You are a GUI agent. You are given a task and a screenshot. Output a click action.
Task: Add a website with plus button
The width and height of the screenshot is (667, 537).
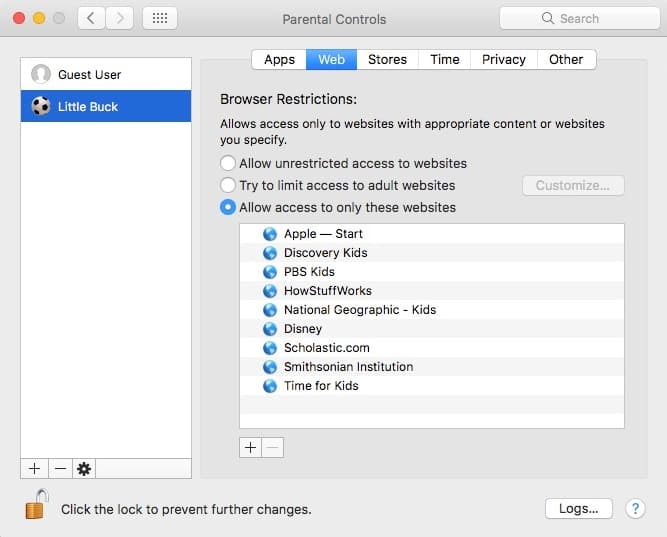(x=251, y=448)
